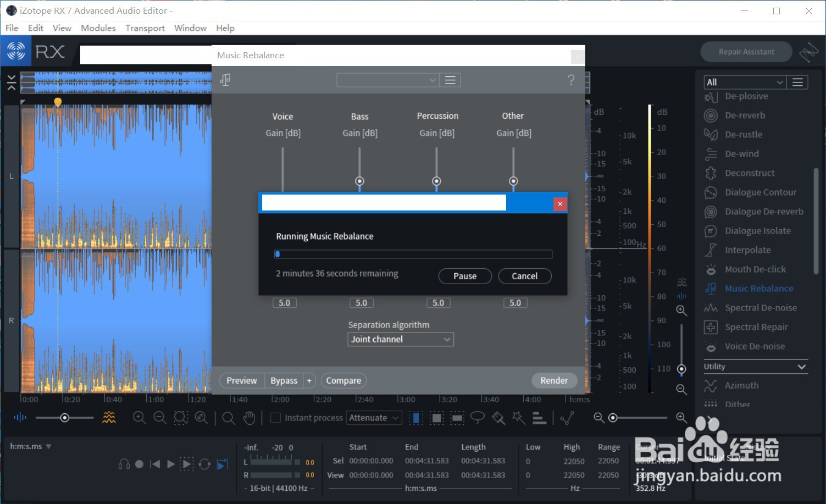The height and width of the screenshot is (504, 826).
Task: Open the Repair Assistant
Action: point(746,52)
